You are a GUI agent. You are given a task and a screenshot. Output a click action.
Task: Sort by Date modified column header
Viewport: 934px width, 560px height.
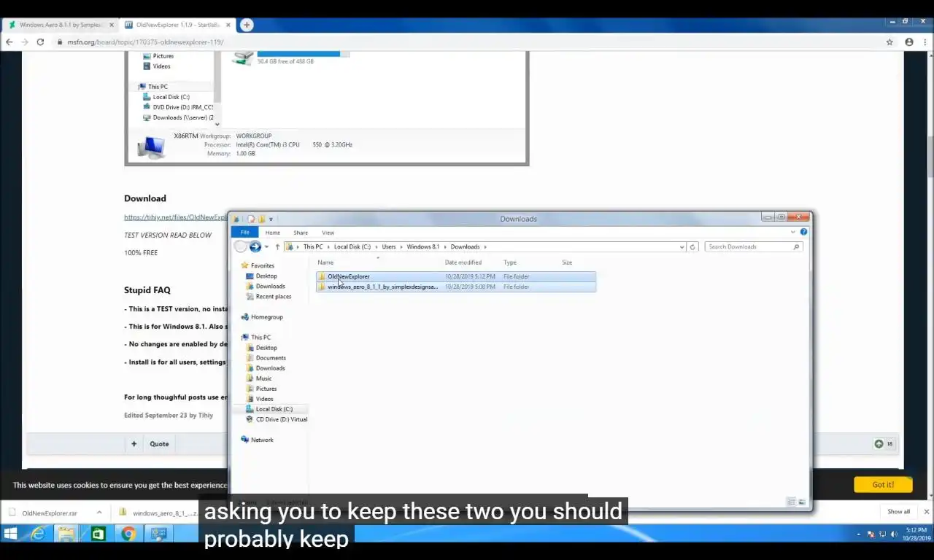pyautogui.click(x=463, y=262)
